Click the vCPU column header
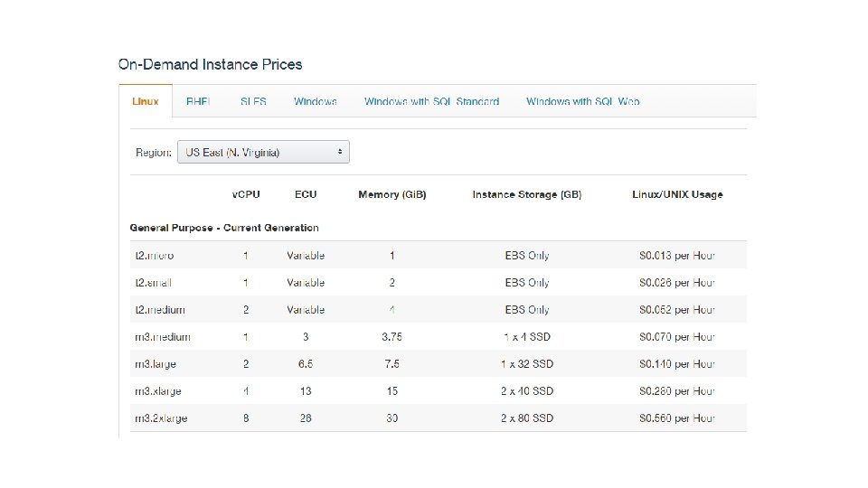The width and height of the screenshot is (868, 488). pyautogui.click(x=245, y=194)
